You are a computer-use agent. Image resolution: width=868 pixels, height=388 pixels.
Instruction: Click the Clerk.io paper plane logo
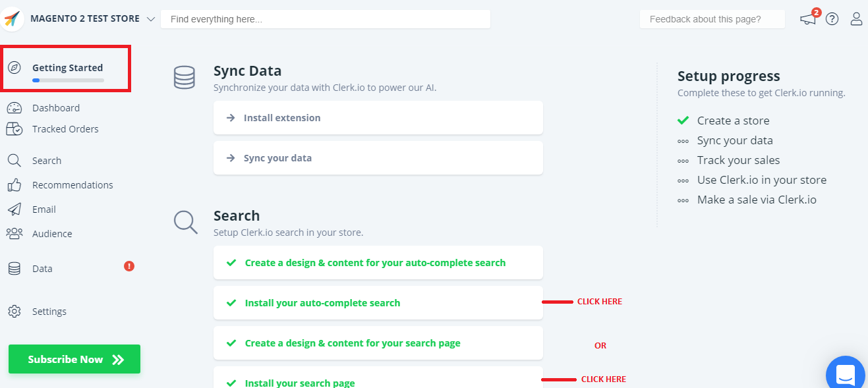13,19
